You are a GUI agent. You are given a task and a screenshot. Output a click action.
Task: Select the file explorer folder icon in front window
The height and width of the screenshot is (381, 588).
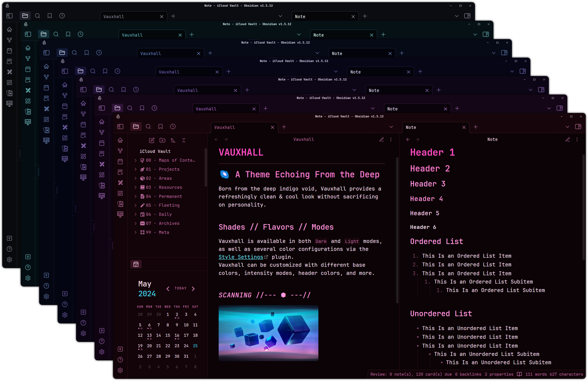(x=136, y=127)
